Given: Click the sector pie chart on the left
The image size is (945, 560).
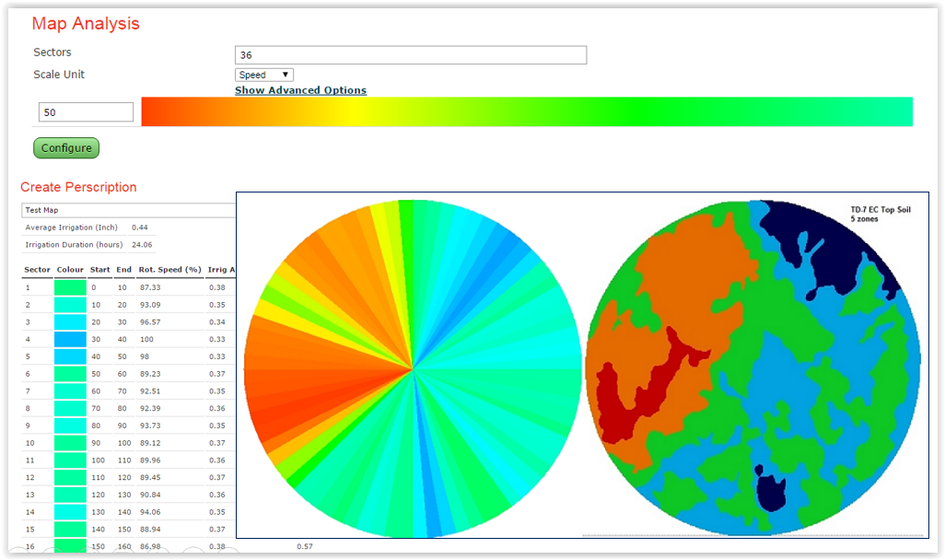Looking at the screenshot, I should click(413, 368).
